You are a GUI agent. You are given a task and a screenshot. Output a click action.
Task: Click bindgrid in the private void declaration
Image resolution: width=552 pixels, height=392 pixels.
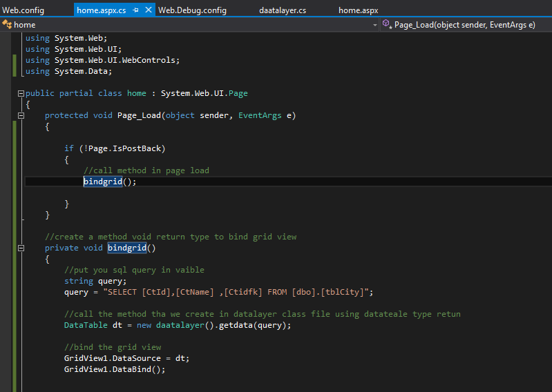click(x=127, y=248)
